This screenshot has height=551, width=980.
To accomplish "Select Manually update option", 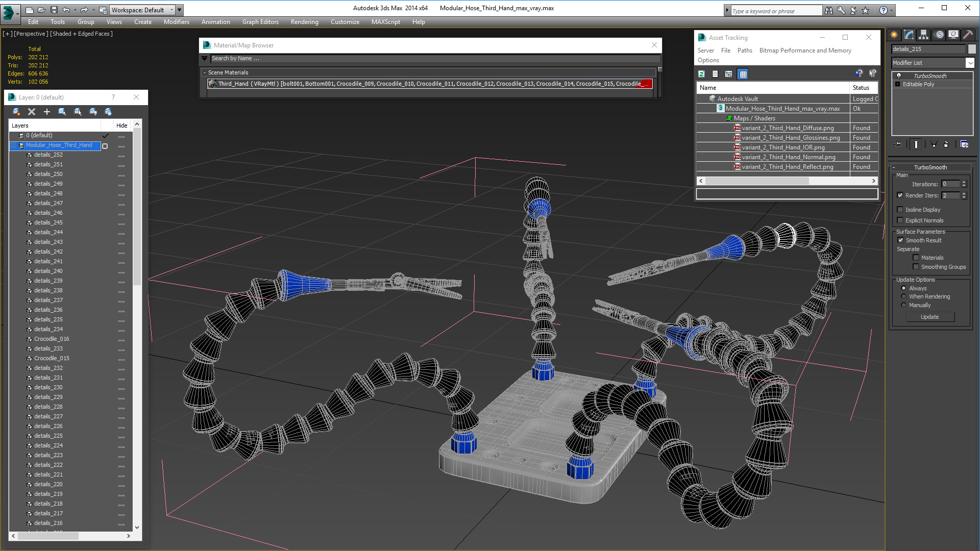I will (x=903, y=305).
